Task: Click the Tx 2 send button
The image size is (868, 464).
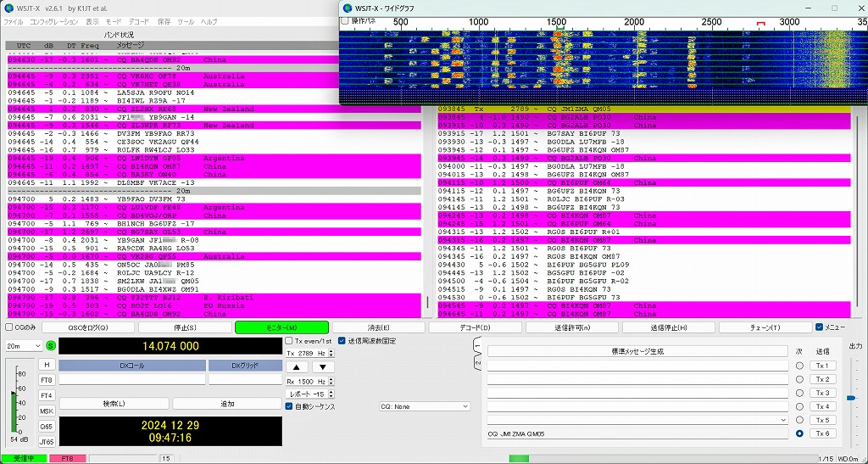Action: tap(822, 380)
